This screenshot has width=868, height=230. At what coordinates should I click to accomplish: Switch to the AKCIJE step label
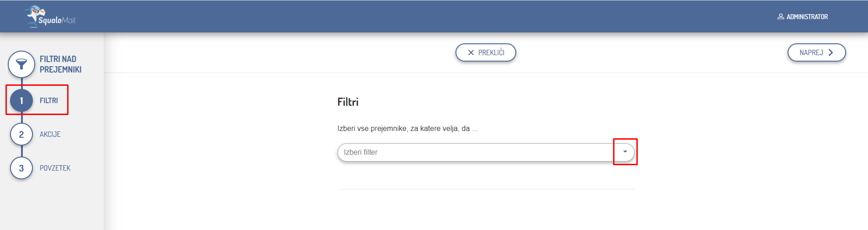tap(50, 135)
